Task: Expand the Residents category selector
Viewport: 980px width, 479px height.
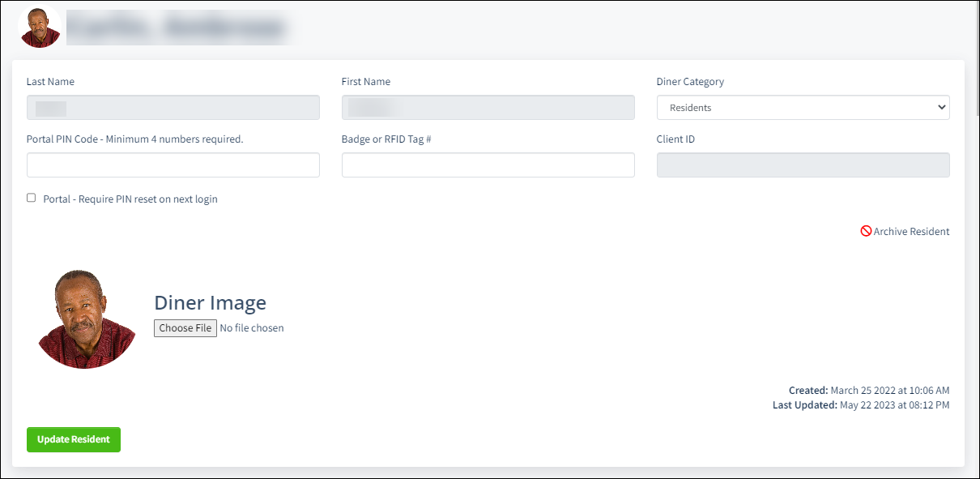Action: [x=803, y=107]
